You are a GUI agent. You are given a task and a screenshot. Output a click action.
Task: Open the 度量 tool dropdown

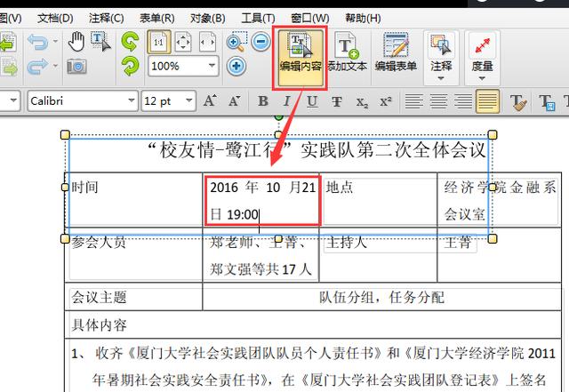pyautogui.click(x=482, y=78)
